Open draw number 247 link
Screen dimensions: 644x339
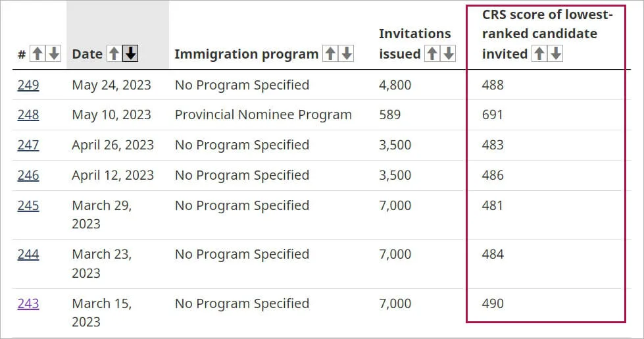(x=28, y=145)
